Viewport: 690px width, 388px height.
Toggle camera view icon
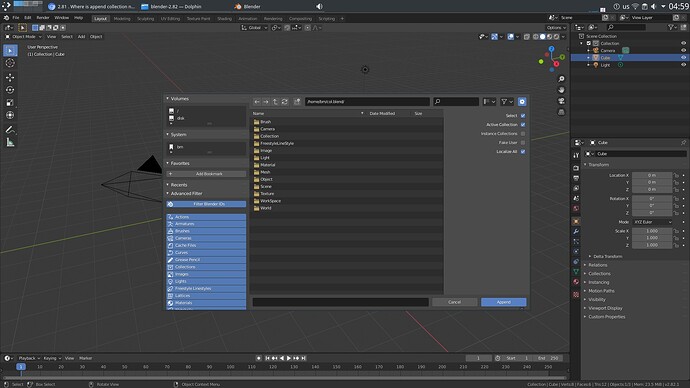[561, 101]
